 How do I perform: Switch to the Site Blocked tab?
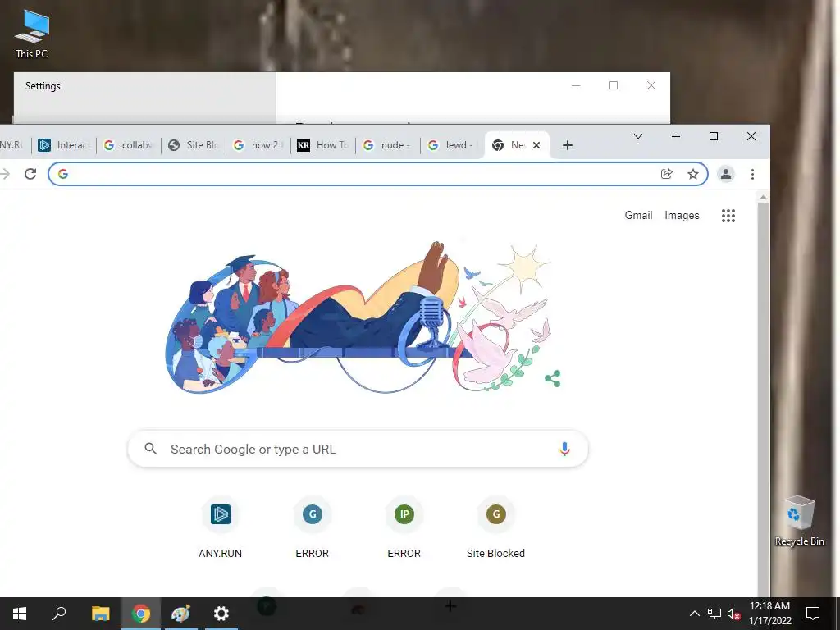[x=194, y=145]
